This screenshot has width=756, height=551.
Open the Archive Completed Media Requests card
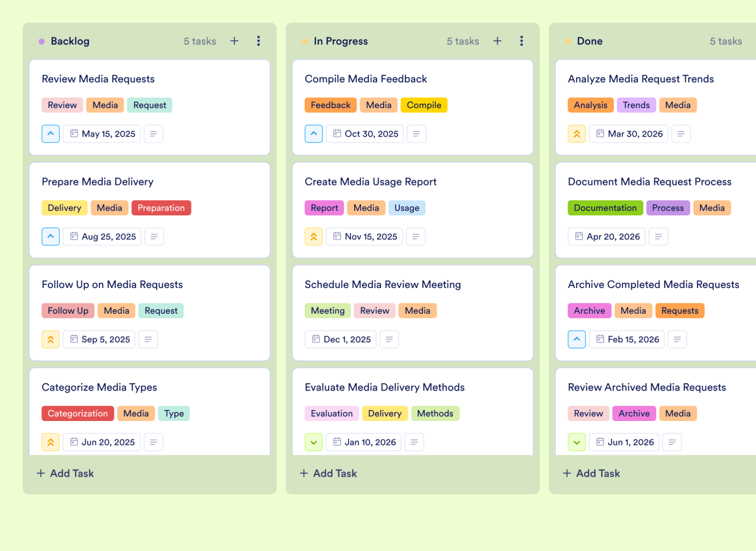pos(653,284)
